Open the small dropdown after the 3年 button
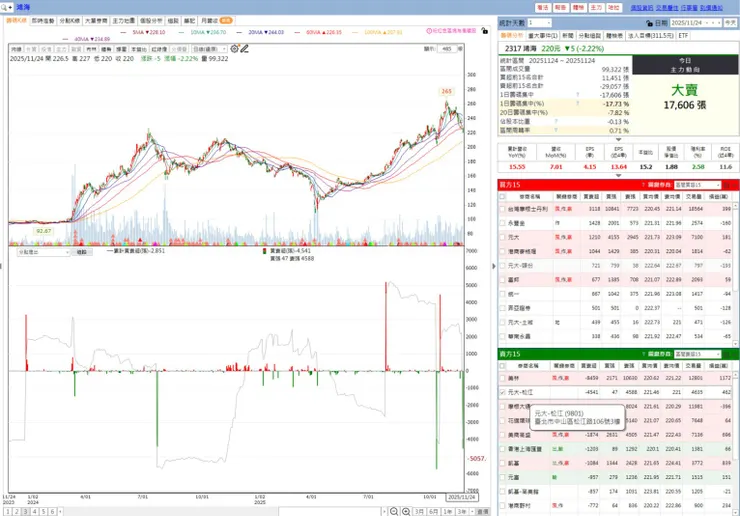740x516 pixels. tap(472, 512)
